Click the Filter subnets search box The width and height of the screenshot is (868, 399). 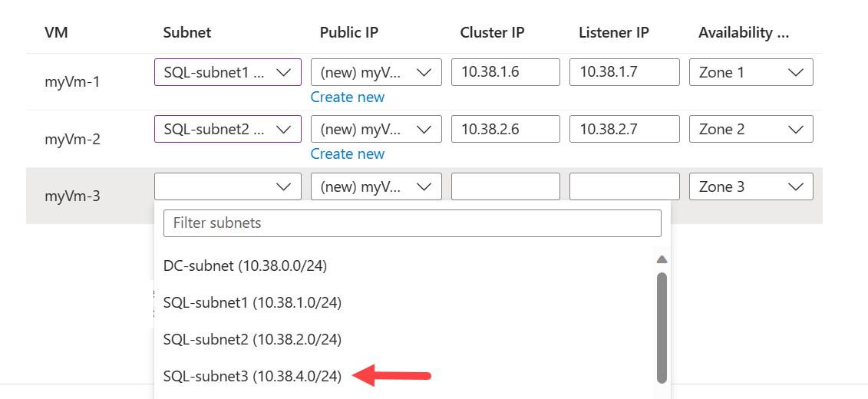click(x=412, y=223)
